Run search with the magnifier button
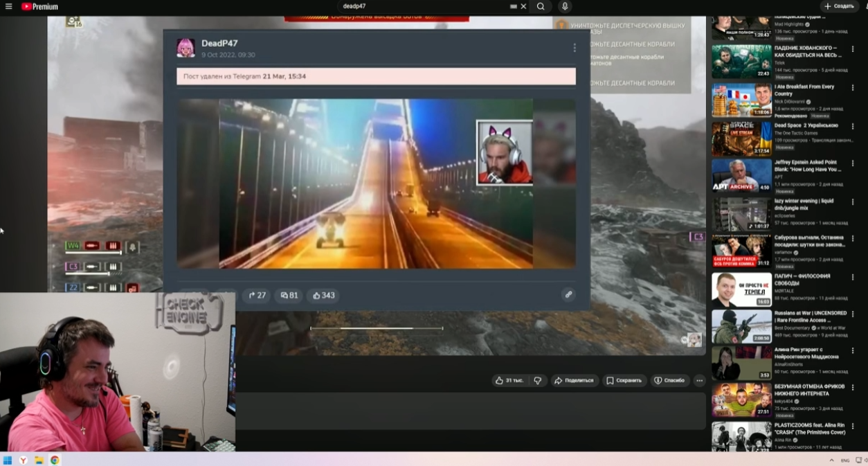Viewport: 868px width, 466px height. (541, 6)
